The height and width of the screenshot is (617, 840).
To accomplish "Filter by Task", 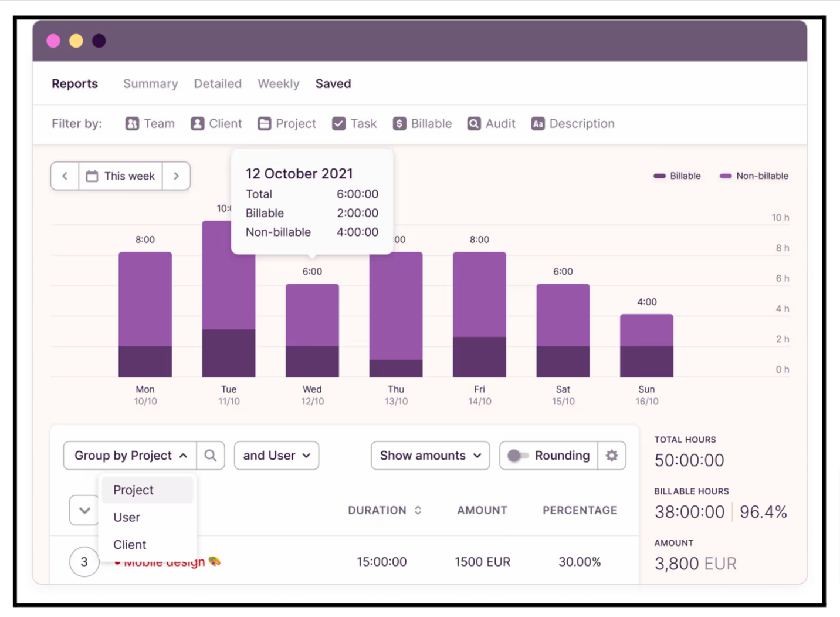I will tap(354, 123).
